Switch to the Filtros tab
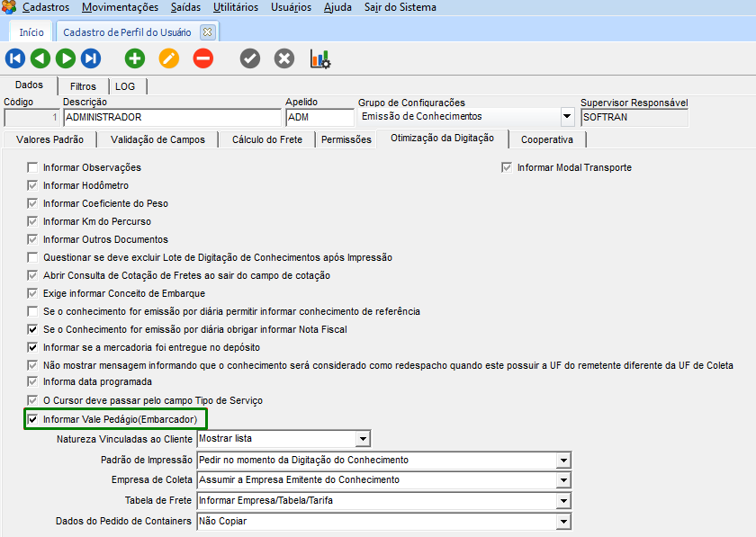 [83, 86]
